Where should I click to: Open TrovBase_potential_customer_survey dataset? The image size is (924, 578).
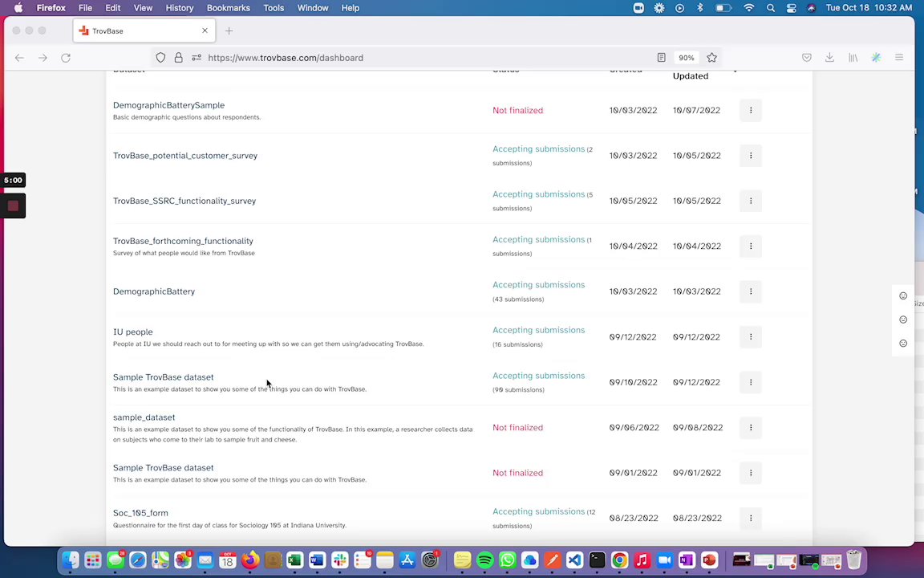tap(185, 156)
